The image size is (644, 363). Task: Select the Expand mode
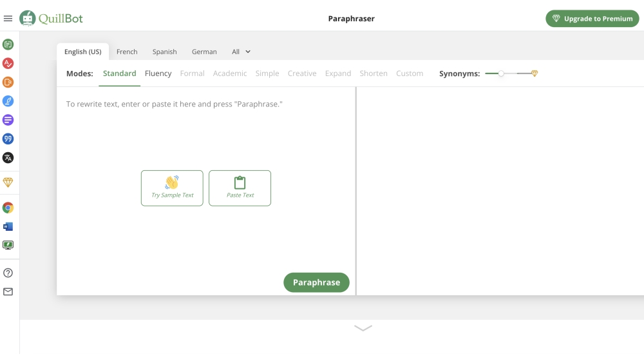(x=338, y=74)
